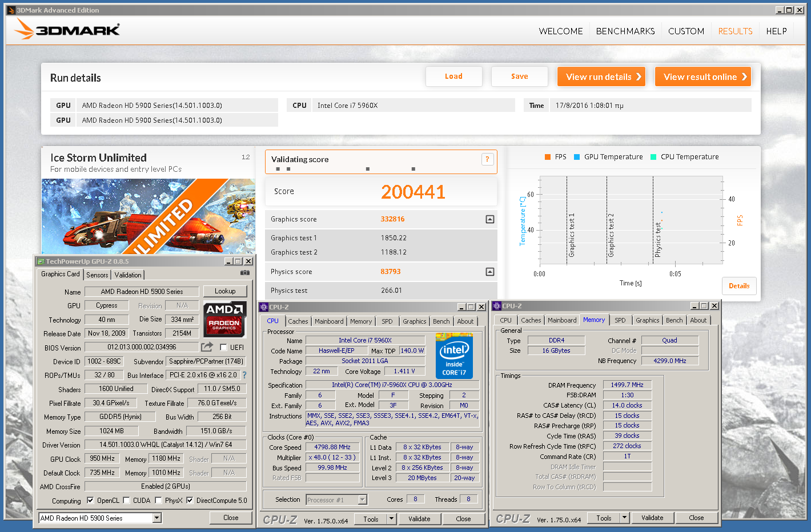Collapse the Physics score section
Image resolution: width=811 pixels, height=532 pixels.
click(x=489, y=272)
